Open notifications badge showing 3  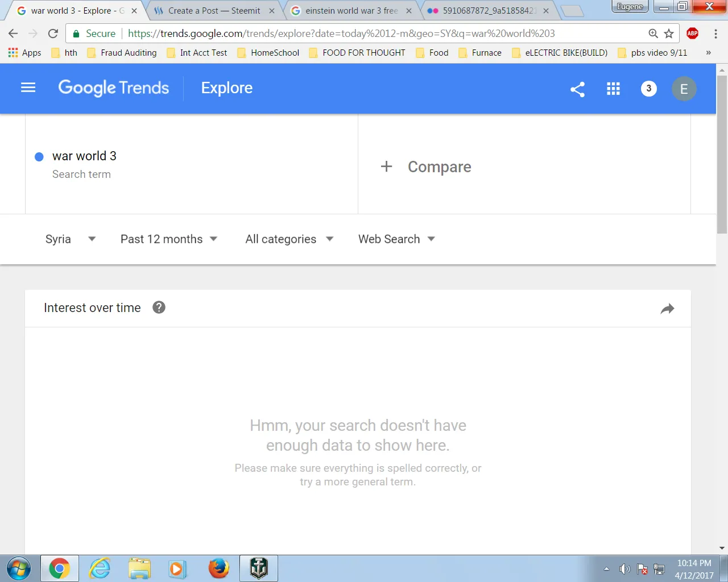coord(648,89)
